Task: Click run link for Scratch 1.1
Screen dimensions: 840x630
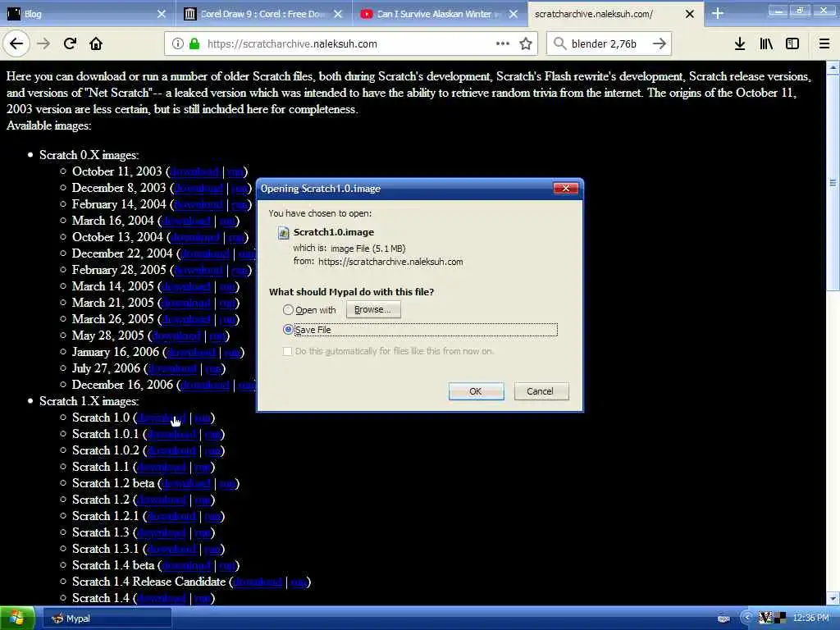Action: (x=203, y=467)
